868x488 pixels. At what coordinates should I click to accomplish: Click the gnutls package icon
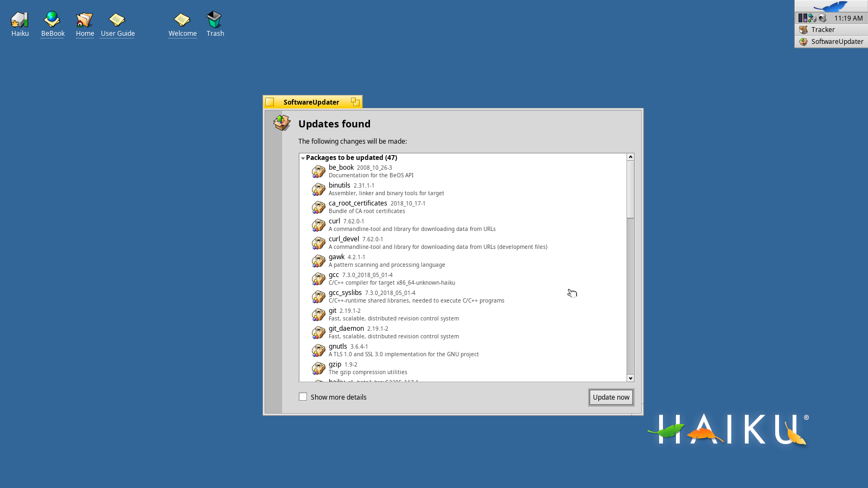318,350
